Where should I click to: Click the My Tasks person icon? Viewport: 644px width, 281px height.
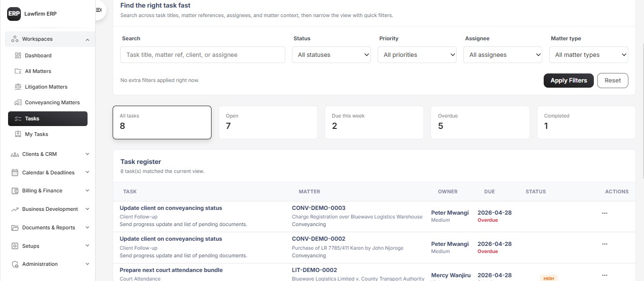[x=18, y=134]
